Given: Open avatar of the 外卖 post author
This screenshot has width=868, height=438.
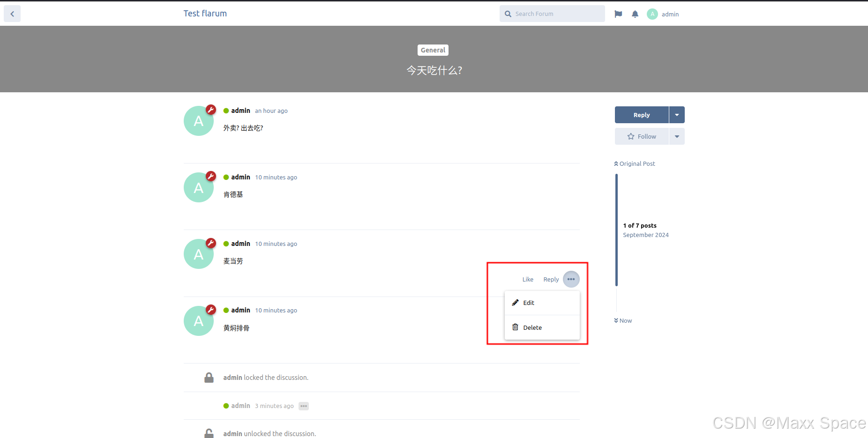Looking at the screenshot, I should coord(199,121).
